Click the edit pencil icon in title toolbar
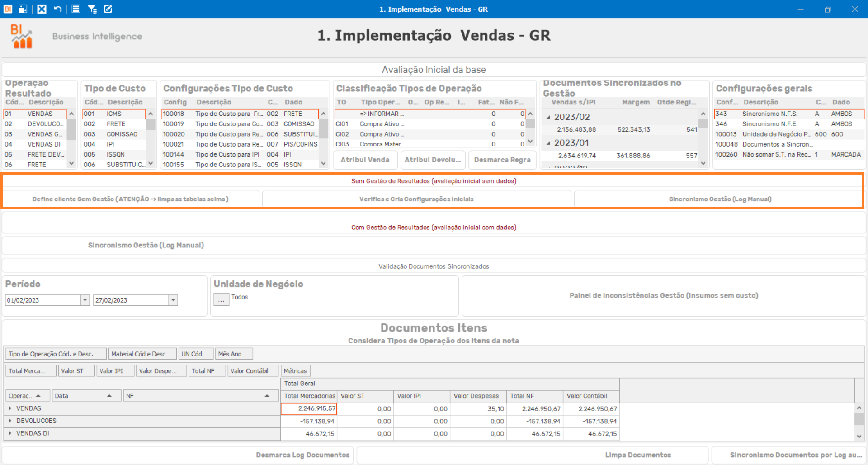868x465 pixels. click(x=108, y=9)
